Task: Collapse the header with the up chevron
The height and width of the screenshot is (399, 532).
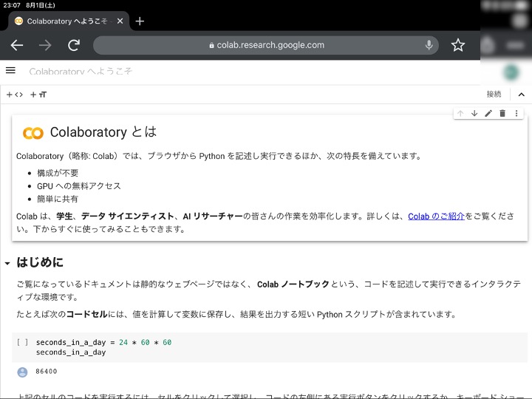Action: [x=521, y=95]
